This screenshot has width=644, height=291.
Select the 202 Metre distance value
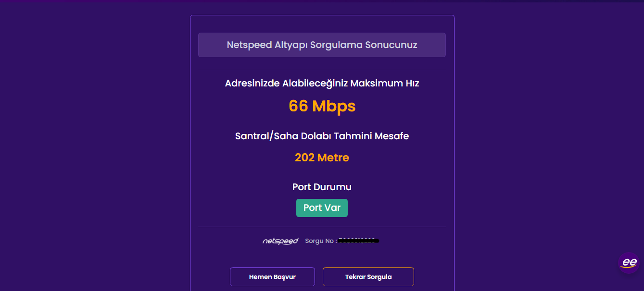coord(322,158)
